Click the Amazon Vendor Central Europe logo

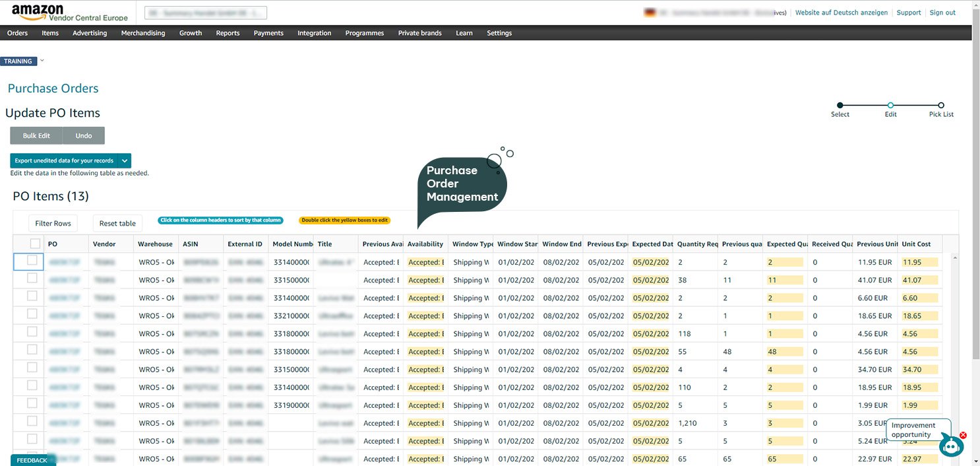[69, 13]
